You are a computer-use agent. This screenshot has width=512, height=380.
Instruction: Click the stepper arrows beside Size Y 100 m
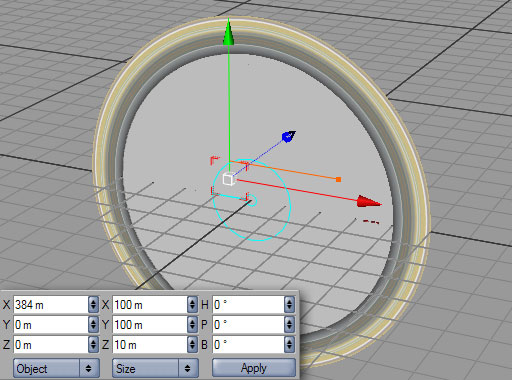[192, 324]
